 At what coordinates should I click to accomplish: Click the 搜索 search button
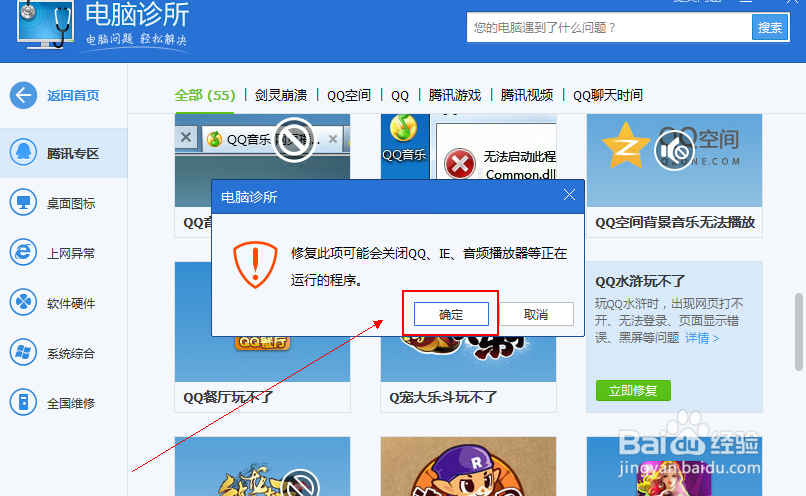point(770,27)
